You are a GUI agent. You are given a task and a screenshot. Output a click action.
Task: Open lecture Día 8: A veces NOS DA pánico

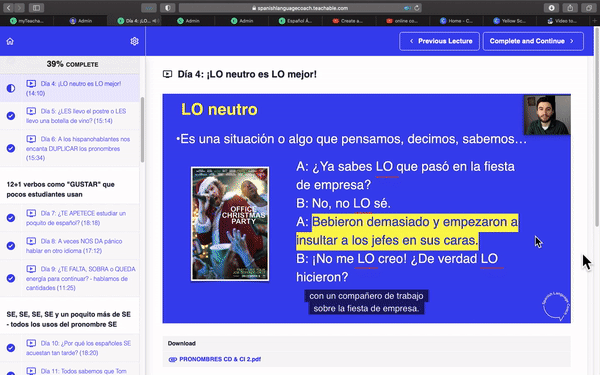tap(70, 246)
